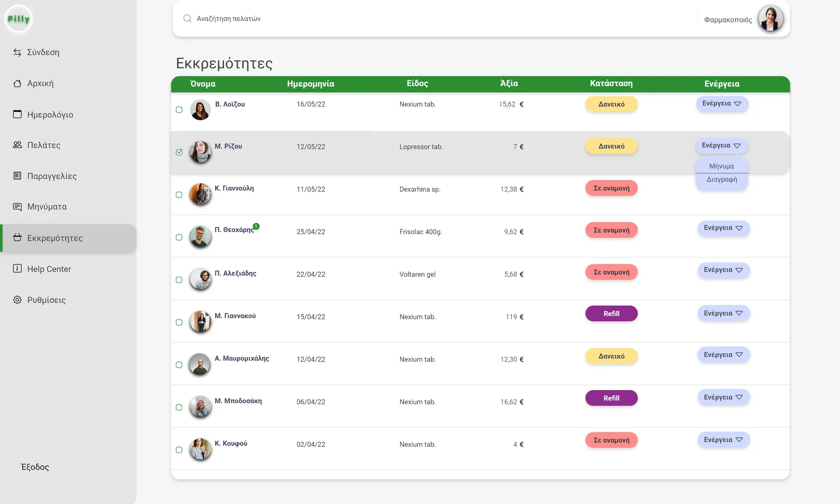Image resolution: width=840 pixels, height=504 pixels.
Task: Check the box for Μ. Μποδοσάκη
Action: [179, 407]
